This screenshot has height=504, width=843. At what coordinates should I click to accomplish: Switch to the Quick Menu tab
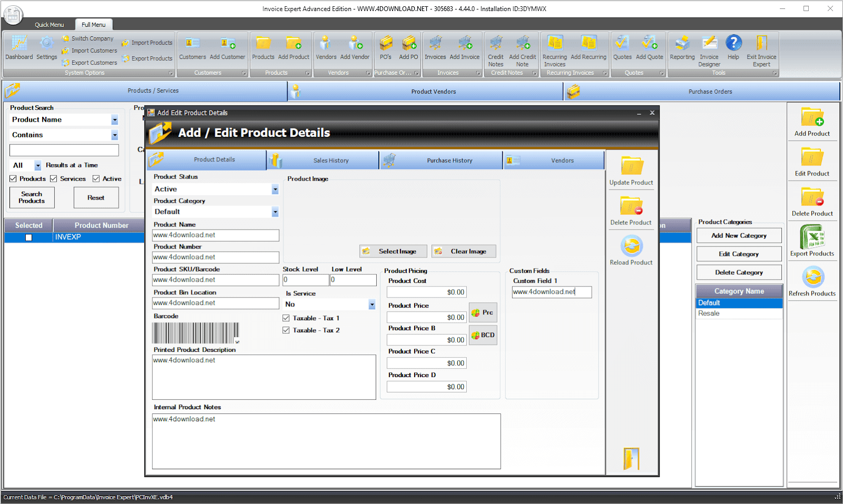(x=49, y=25)
